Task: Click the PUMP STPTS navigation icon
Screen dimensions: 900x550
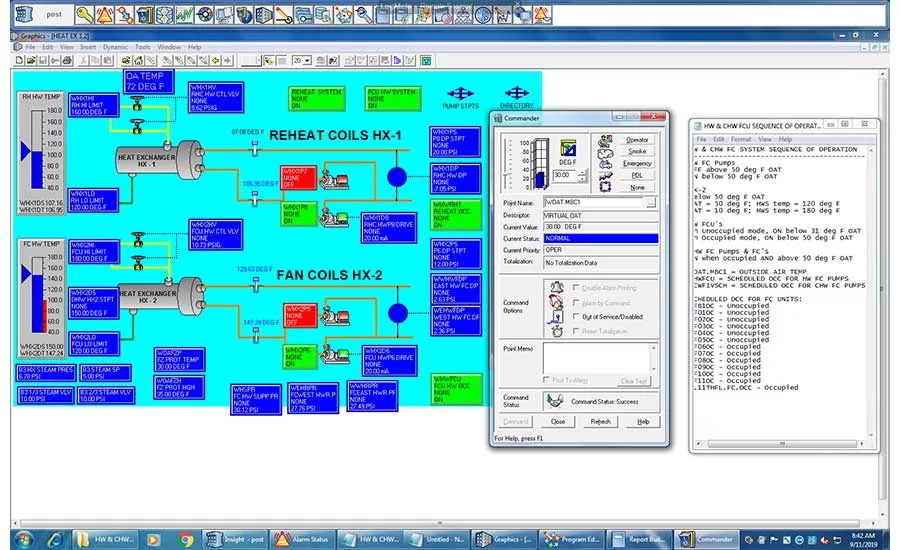Action: tap(460, 94)
